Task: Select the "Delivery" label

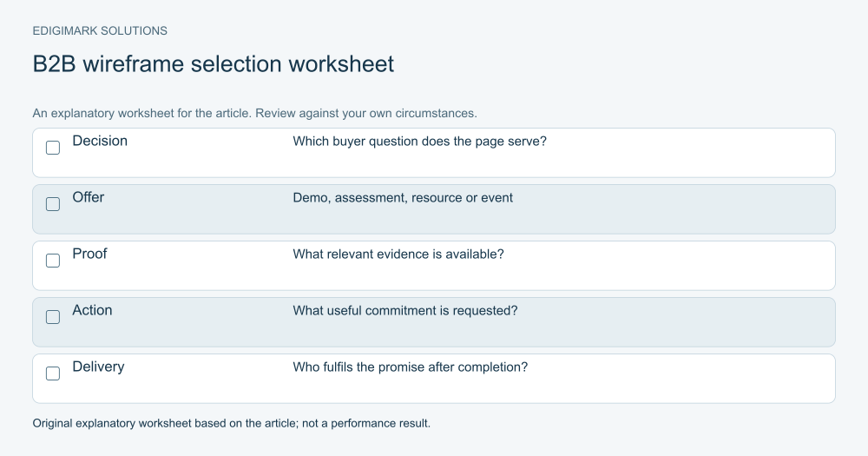Action: tap(99, 367)
